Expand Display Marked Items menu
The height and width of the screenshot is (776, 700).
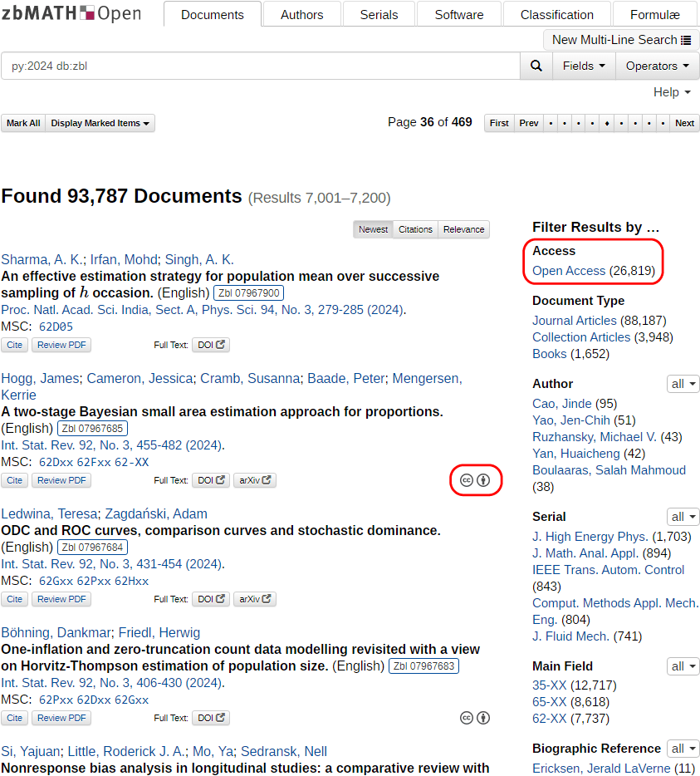point(100,123)
